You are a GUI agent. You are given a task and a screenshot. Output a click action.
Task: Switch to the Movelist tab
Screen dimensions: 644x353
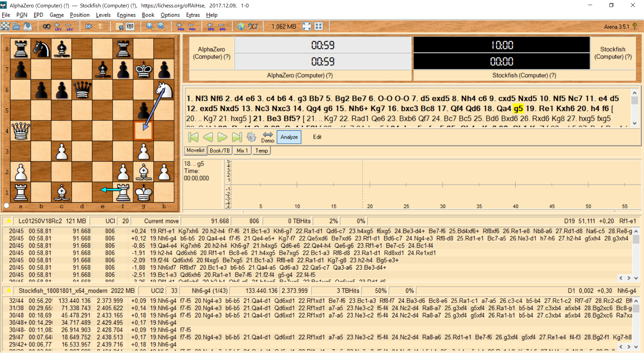(x=195, y=150)
